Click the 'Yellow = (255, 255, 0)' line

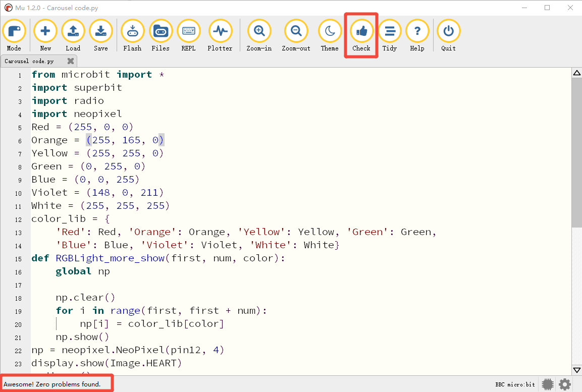pos(97,153)
